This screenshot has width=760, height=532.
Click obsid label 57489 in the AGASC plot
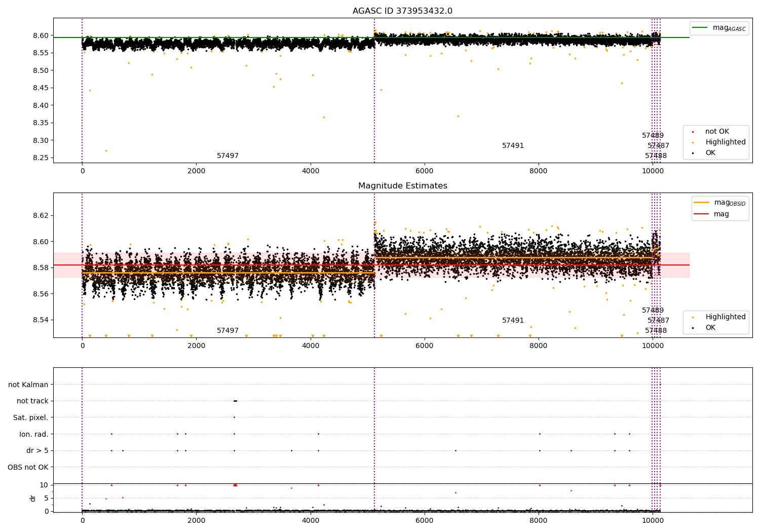coord(653,136)
